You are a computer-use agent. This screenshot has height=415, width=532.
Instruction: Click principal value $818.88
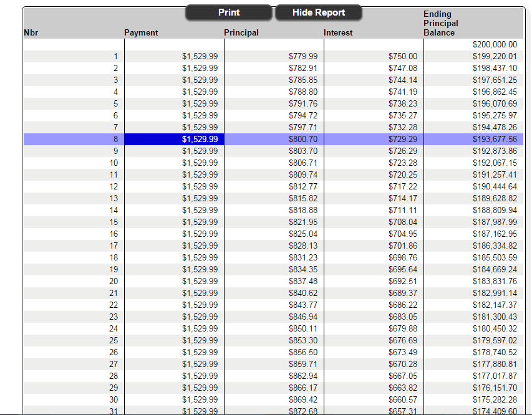coord(303,210)
